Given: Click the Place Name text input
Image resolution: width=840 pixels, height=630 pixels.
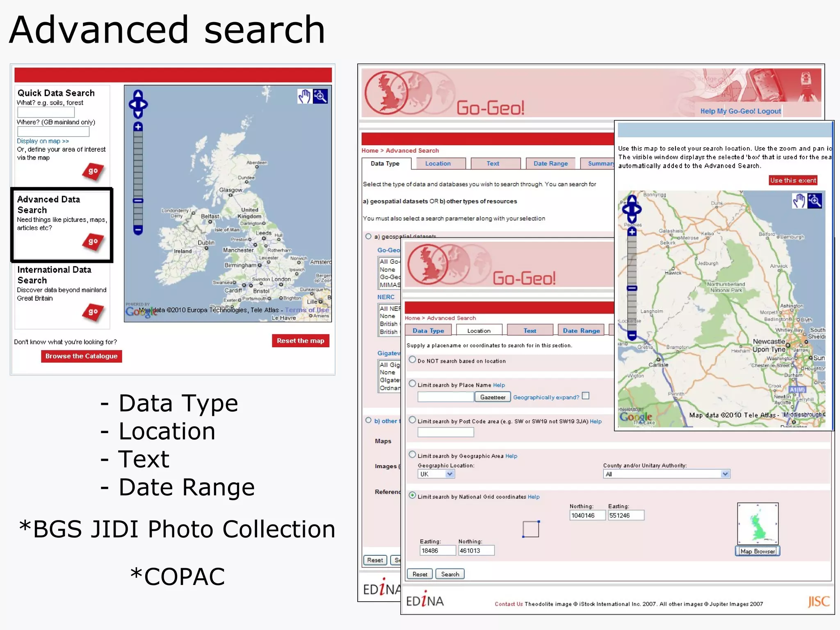Looking at the screenshot, I should (445, 397).
